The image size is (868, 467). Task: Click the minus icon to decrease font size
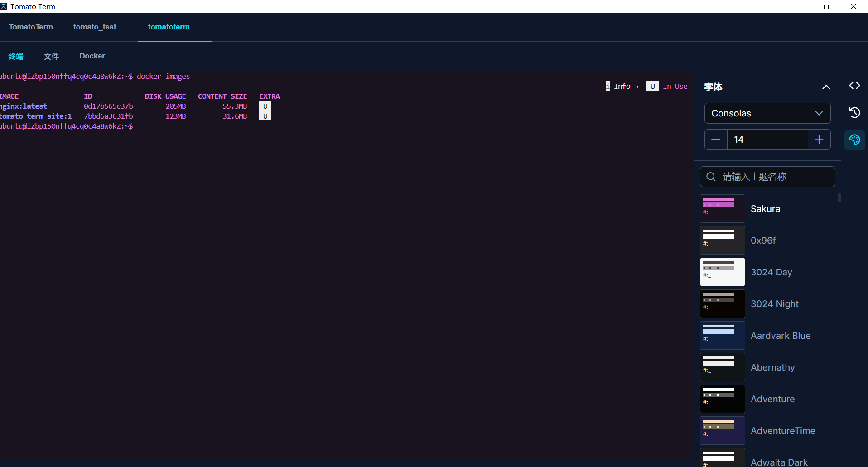(716, 140)
